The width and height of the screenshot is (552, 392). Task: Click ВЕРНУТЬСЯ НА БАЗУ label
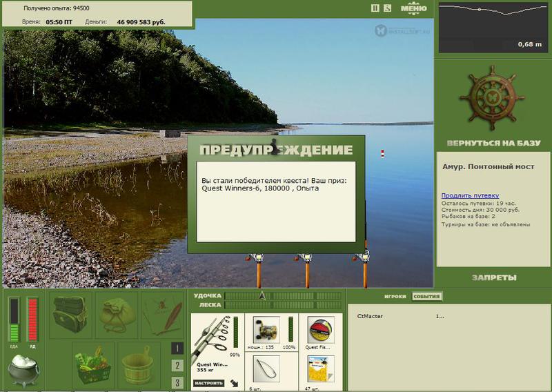[x=493, y=143]
